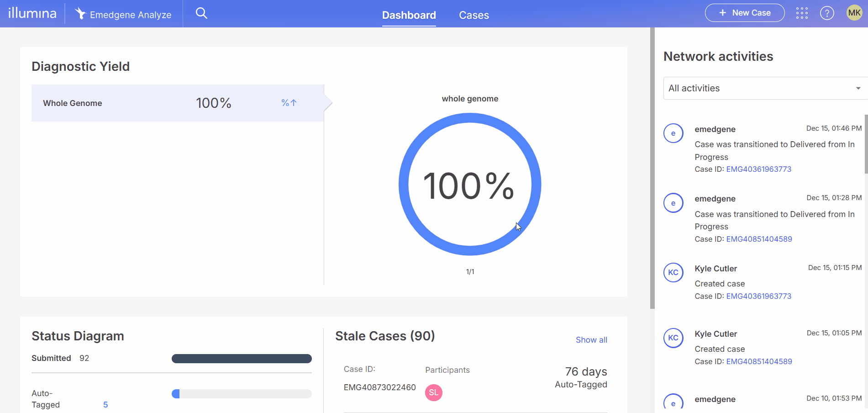
Task: Click the Auto-Tagged count 5
Action: [105, 405]
